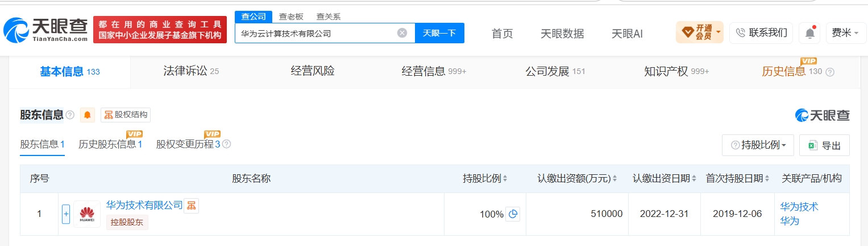Select the 查老板 search tab
The width and height of the screenshot is (868, 246).
[x=291, y=17]
